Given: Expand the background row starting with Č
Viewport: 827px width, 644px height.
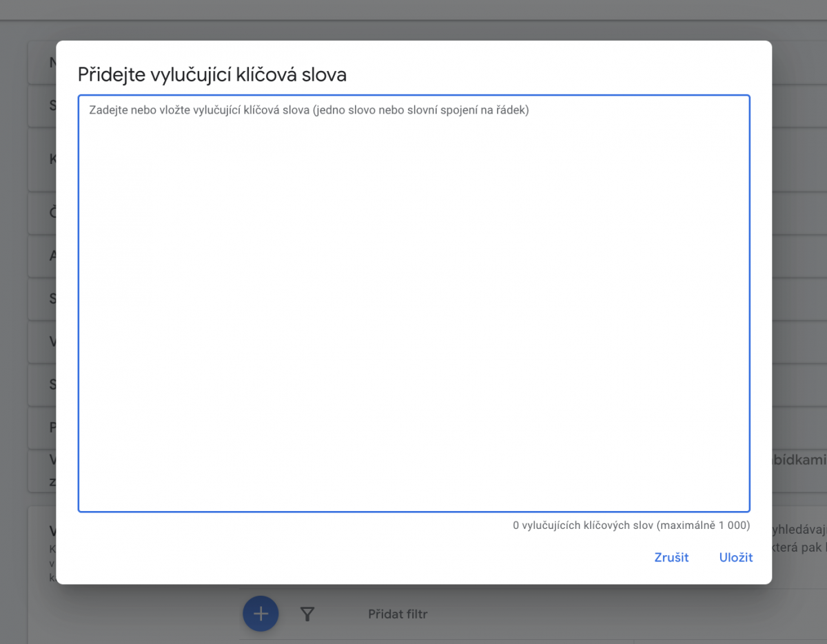Looking at the screenshot, I should tap(43, 213).
